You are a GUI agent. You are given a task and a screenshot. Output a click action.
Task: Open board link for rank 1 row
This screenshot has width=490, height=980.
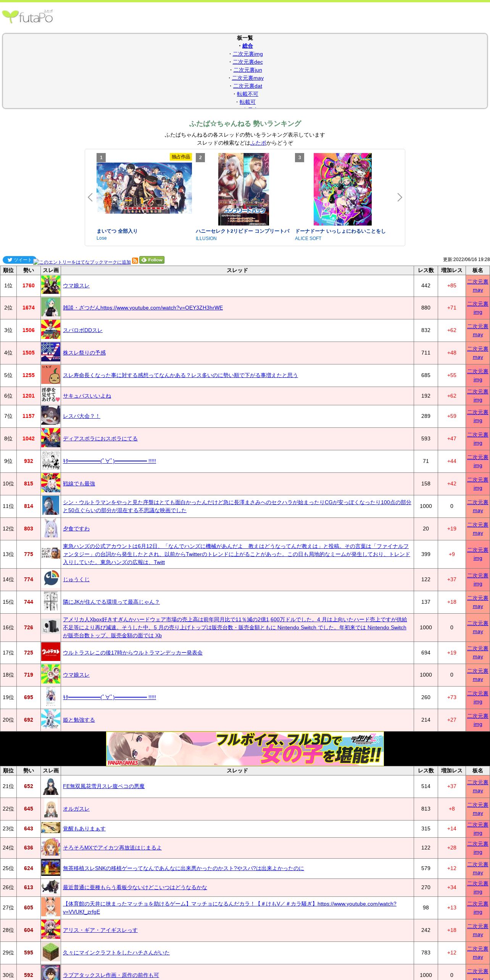pos(478,285)
